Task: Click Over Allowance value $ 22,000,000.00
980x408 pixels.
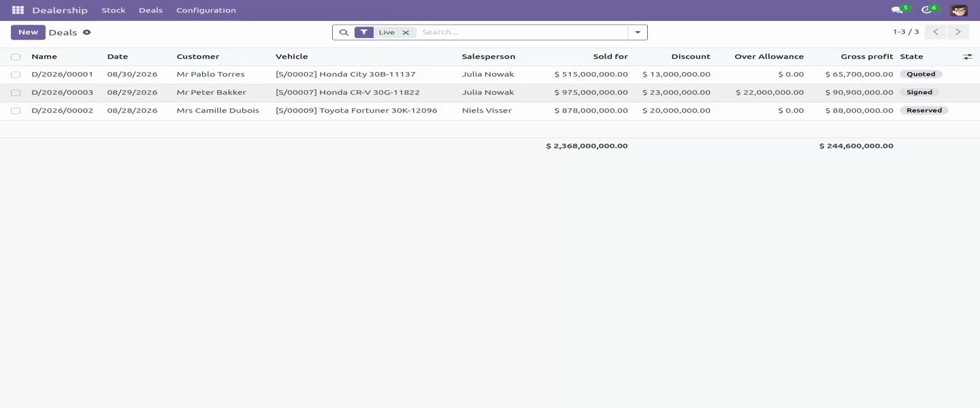Action: pos(770,92)
